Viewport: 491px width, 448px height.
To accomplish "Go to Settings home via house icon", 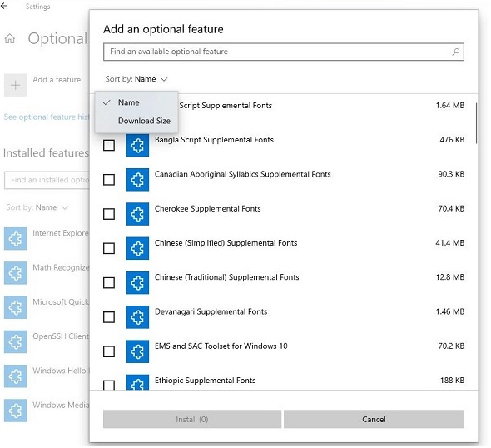I will [x=10, y=38].
